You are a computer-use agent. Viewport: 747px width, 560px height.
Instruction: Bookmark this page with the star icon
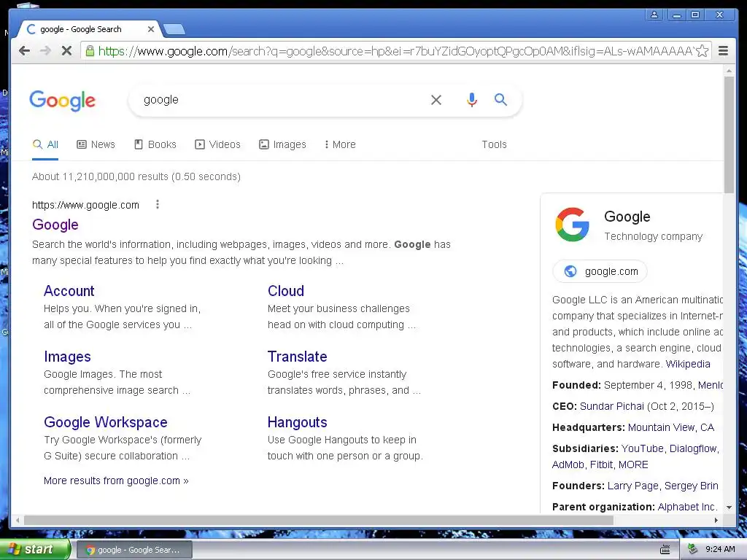coord(703,51)
